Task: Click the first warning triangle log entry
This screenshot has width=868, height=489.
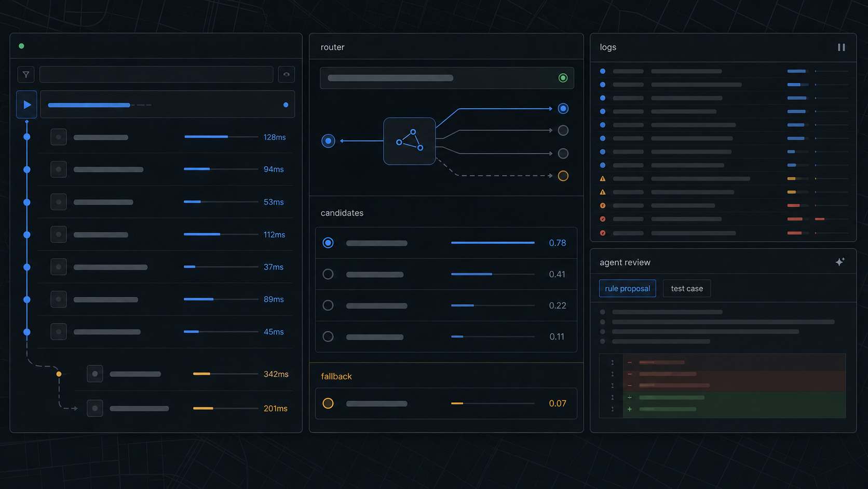Action: tap(603, 179)
